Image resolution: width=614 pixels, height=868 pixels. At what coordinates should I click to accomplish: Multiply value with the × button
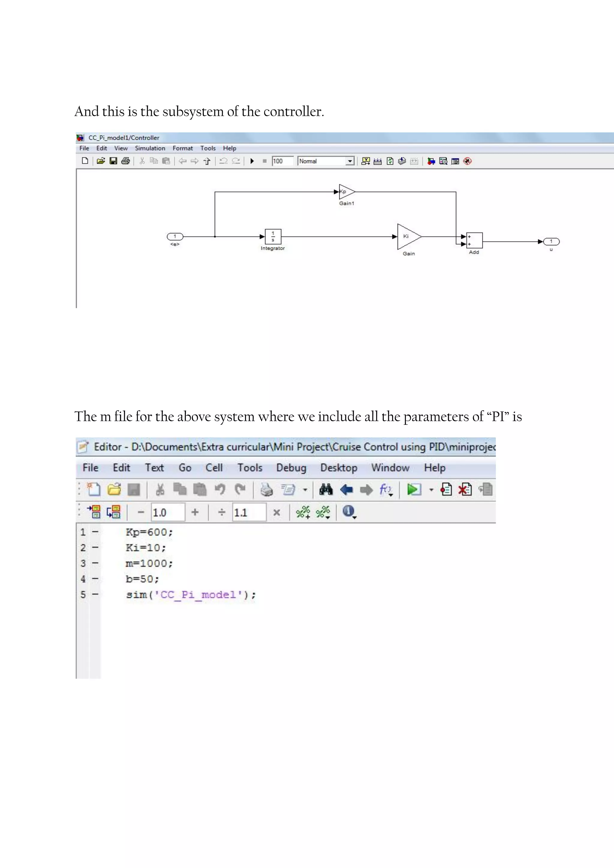point(277,512)
